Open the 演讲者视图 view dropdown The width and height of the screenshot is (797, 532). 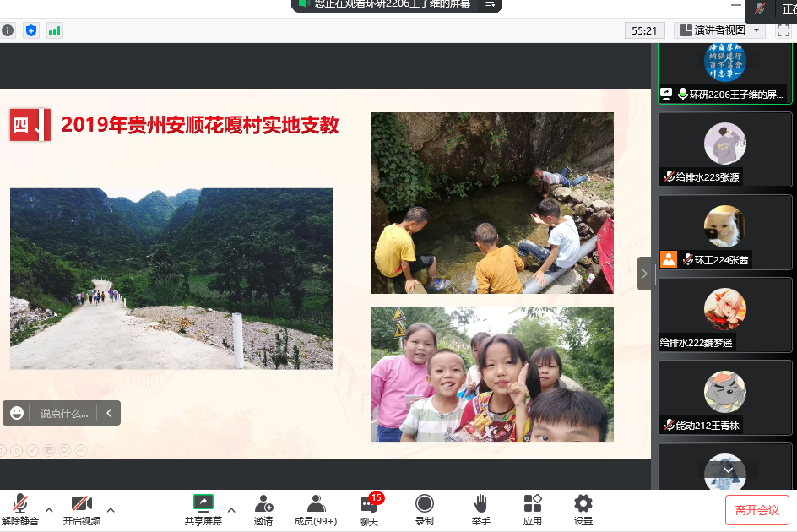coord(720,30)
